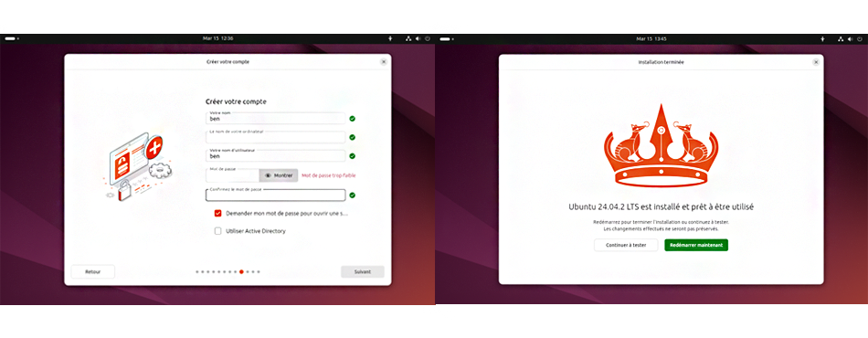
Task: Click 'Mot de passe trop faible' warning text
Action: [x=329, y=175]
